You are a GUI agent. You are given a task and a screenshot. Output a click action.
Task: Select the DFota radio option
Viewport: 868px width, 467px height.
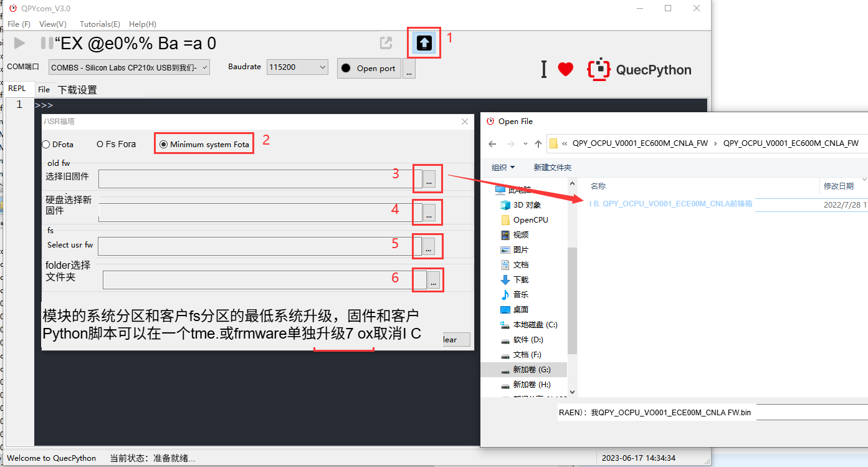click(x=57, y=145)
